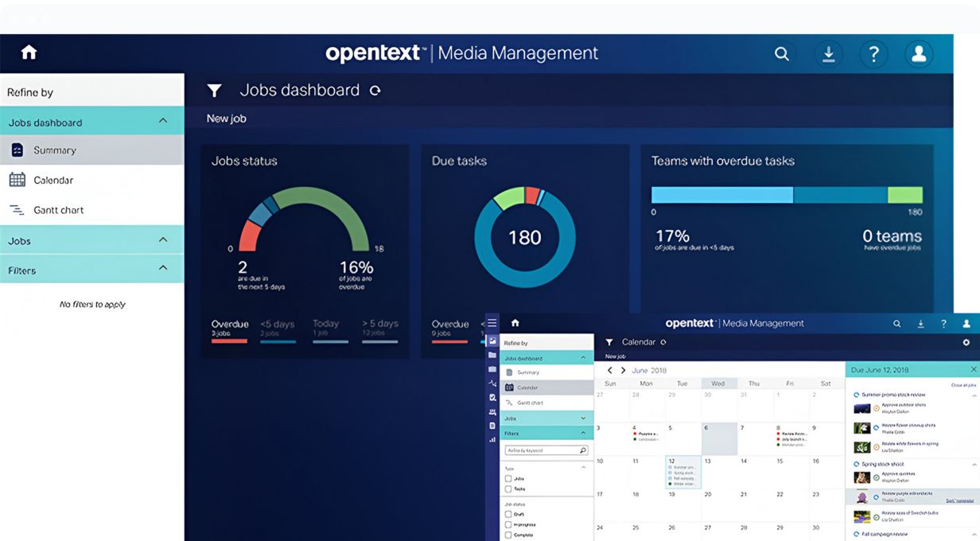Select Gantt chart in the large left sidebar
The image size is (980, 541).
(x=58, y=210)
